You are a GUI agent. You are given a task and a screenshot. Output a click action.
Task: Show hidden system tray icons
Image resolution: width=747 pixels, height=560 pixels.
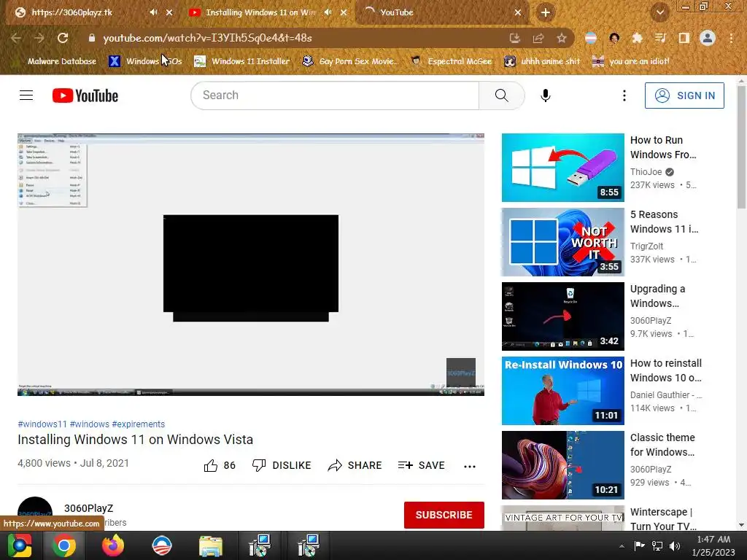click(x=622, y=546)
